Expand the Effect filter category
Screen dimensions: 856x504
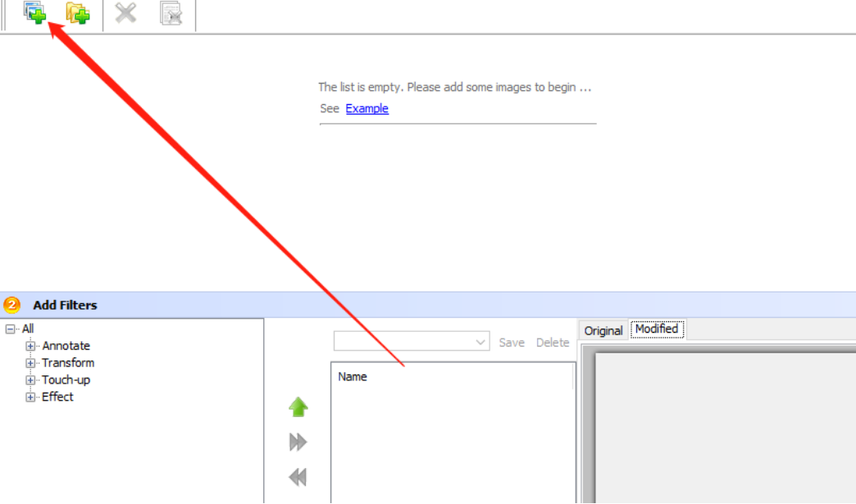point(30,397)
